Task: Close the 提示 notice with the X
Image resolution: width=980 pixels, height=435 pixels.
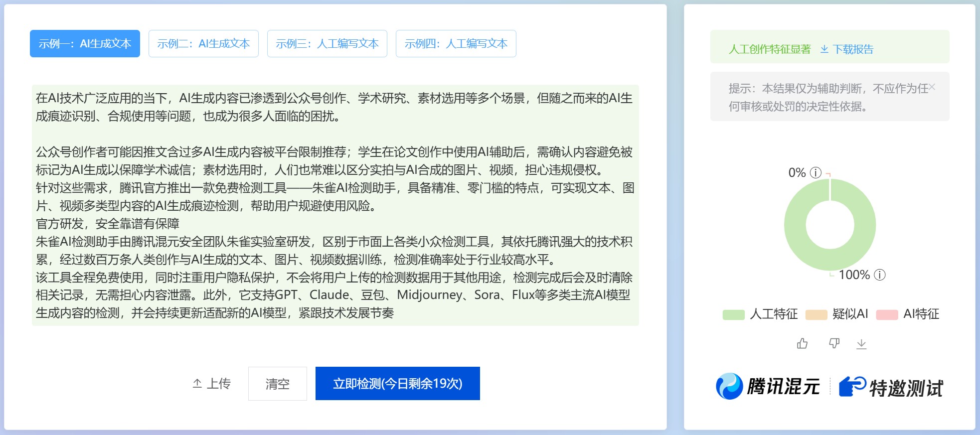Action: pos(932,87)
